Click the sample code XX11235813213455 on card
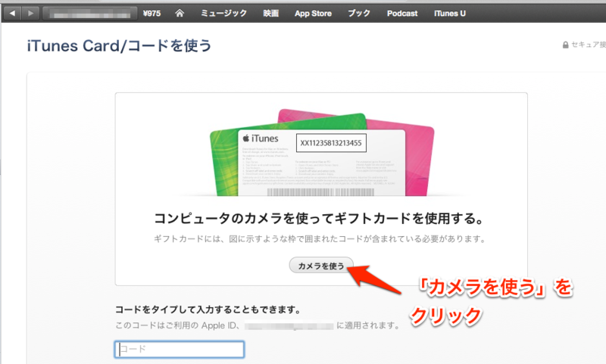 [x=331, y=143]
